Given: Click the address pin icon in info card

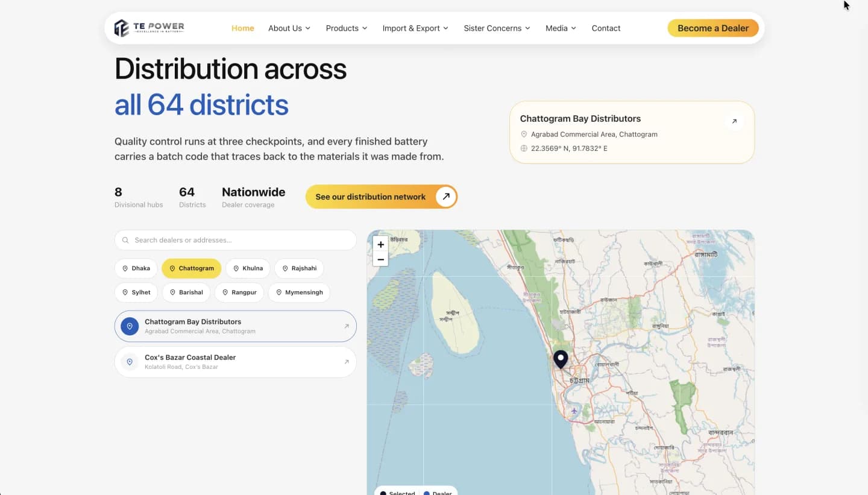Looking at the screenshot, I should coord(524,134).
